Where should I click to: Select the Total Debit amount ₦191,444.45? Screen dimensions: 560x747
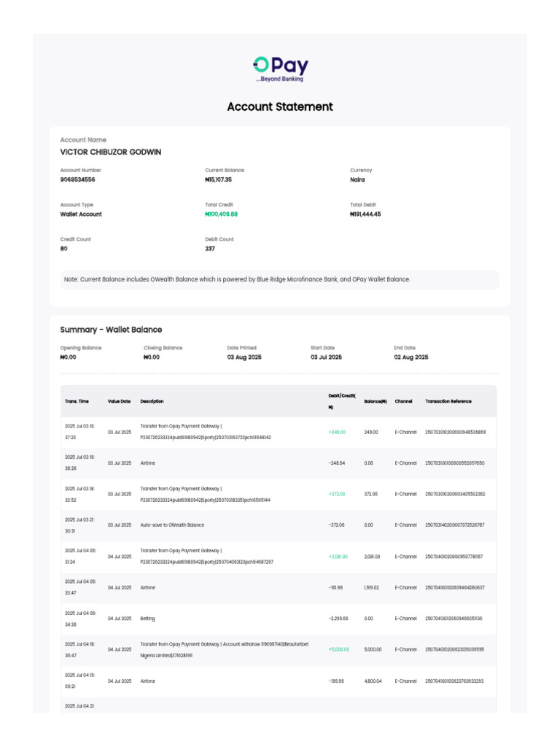(366, 214)
